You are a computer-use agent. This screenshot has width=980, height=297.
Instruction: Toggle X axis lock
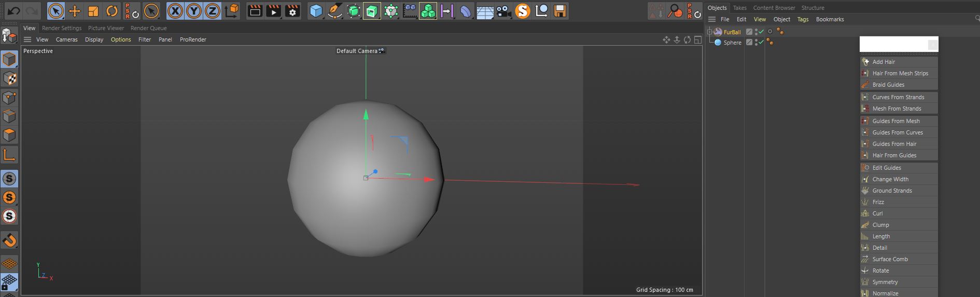click(x=175, y=11)
